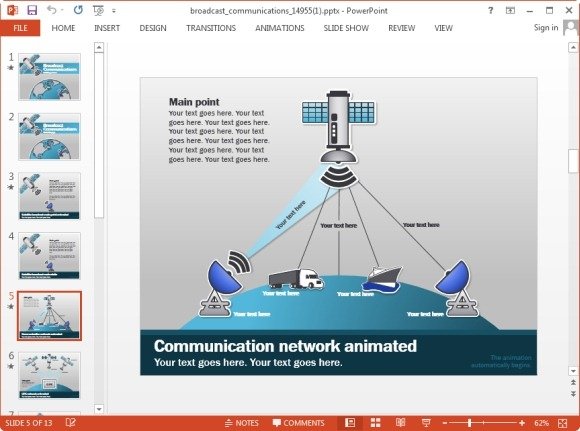Click the "Main point" heading on slide
This screenshot has width=580, height=431.
coord(194,102)
